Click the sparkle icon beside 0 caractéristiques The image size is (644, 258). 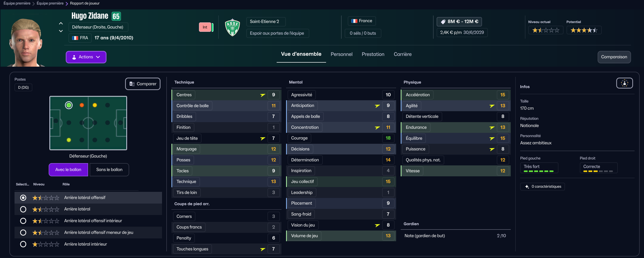527,187
